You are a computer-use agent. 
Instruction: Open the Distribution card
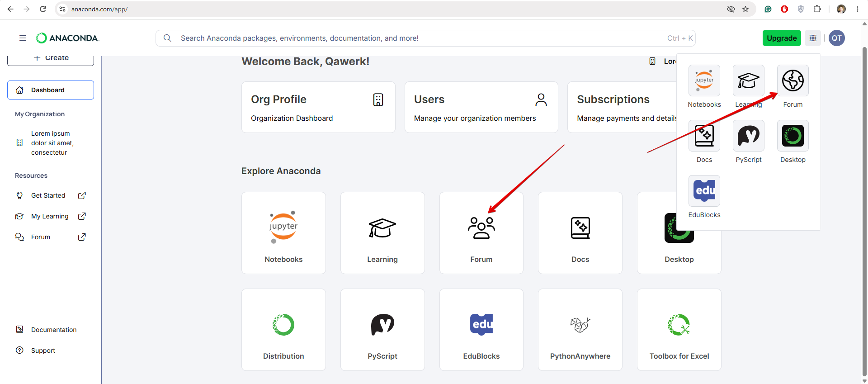[x=283, y=330]
